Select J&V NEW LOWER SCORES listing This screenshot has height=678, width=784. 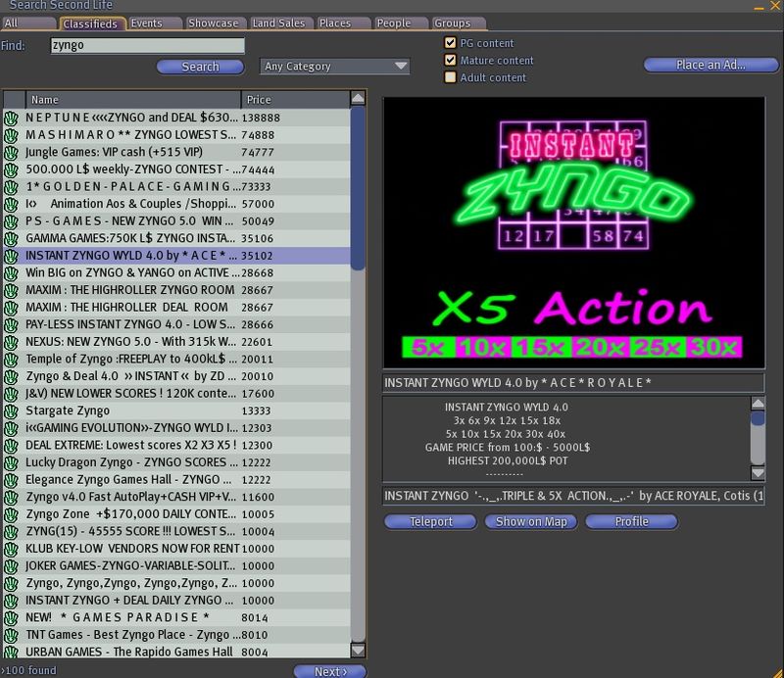(177, 394)
